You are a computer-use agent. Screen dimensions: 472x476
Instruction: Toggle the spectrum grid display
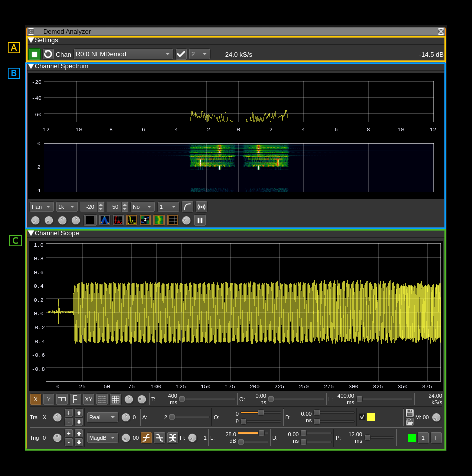[x=173, y=220]
